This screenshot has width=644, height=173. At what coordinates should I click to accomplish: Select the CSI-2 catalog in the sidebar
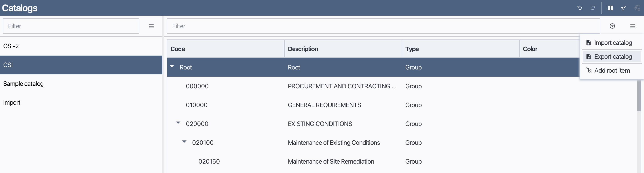11,46
